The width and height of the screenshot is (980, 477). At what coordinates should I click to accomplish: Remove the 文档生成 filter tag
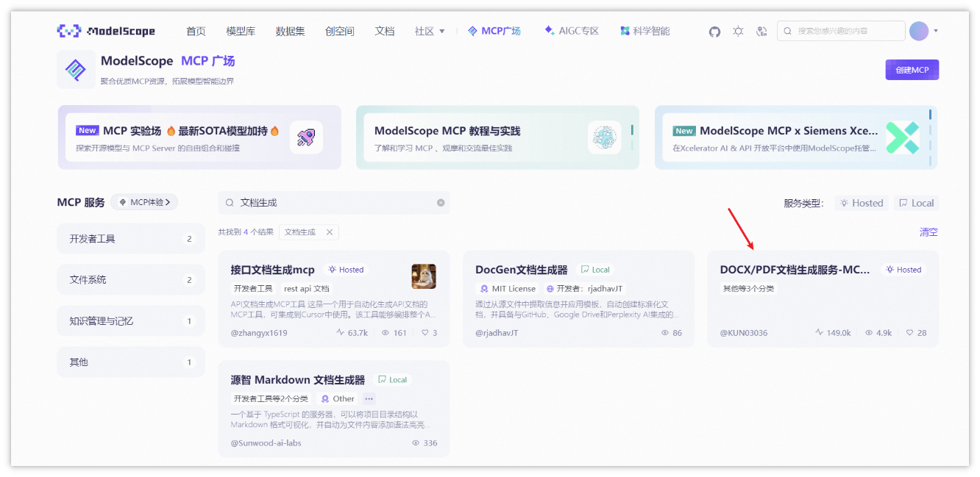(329, 232)
